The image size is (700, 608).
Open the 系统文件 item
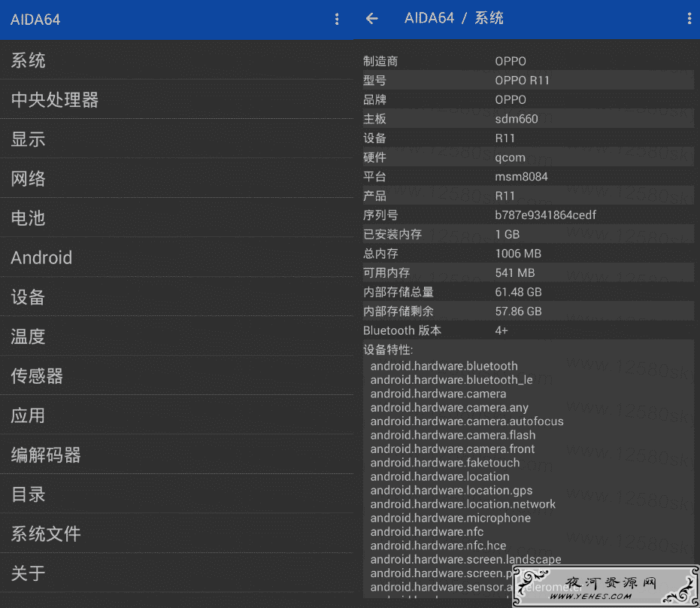point(177,534)
